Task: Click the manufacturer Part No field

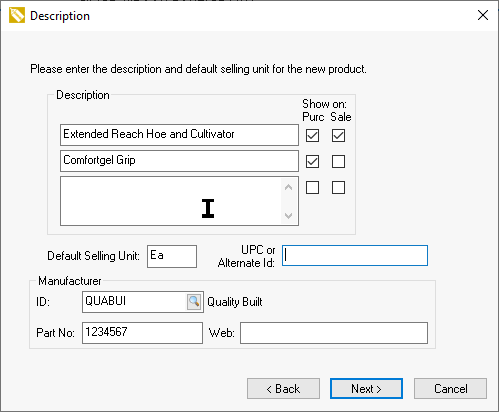Action: click(x=142, y=333)
